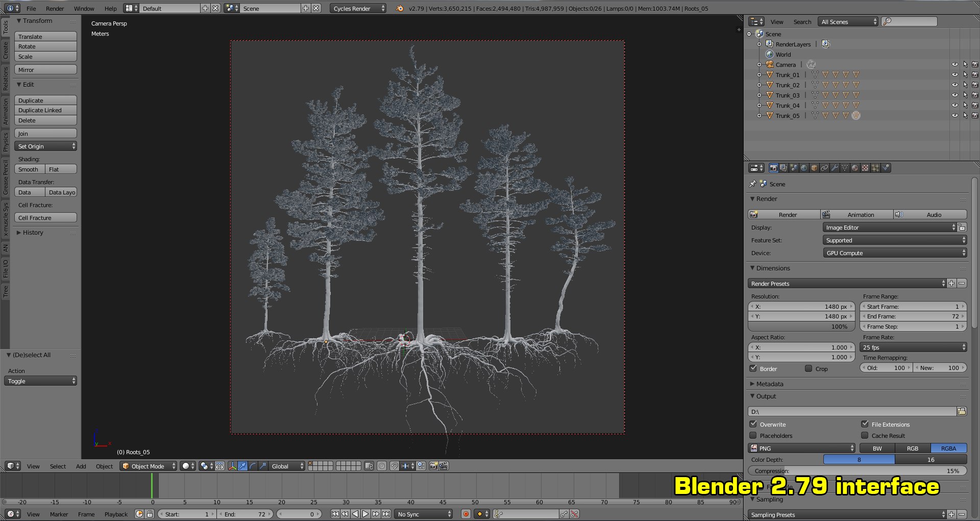Toggle Camera renderability in outliner

pos(975,65)
